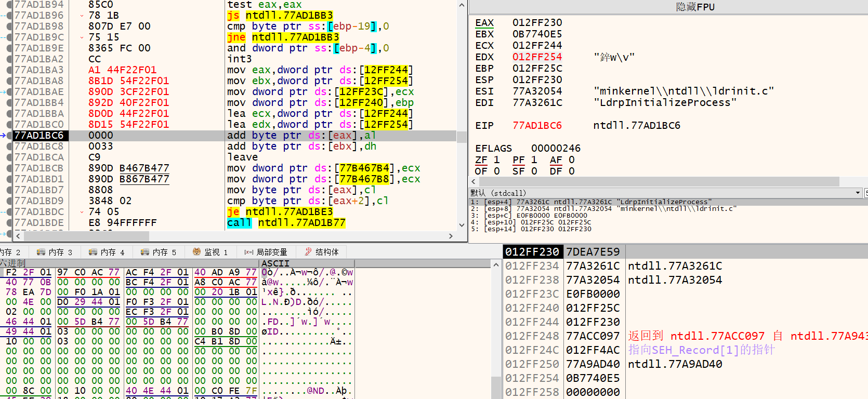
Task: Click the disassembly horizontal scroll right arrow
Action: (451, 236)
